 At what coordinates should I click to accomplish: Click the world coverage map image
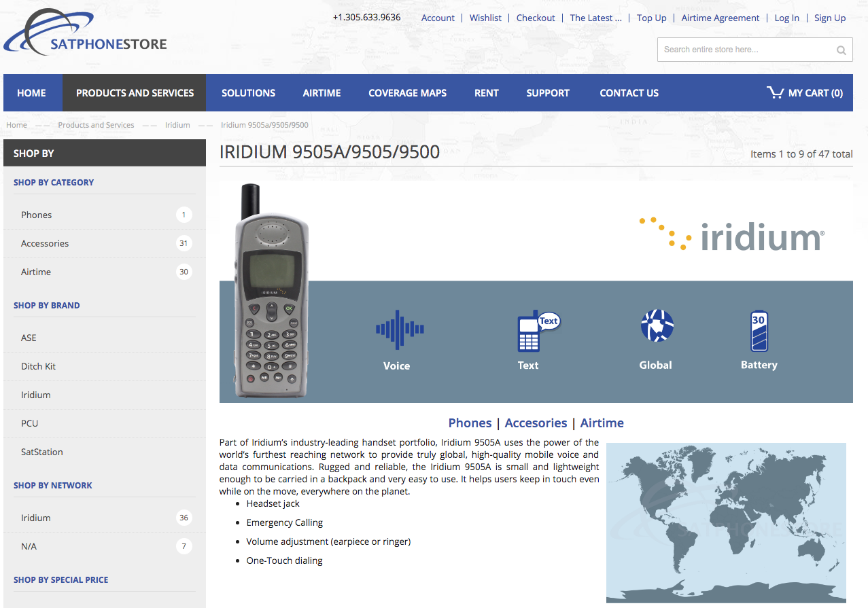pyautogui.click(x=726, y=522)
